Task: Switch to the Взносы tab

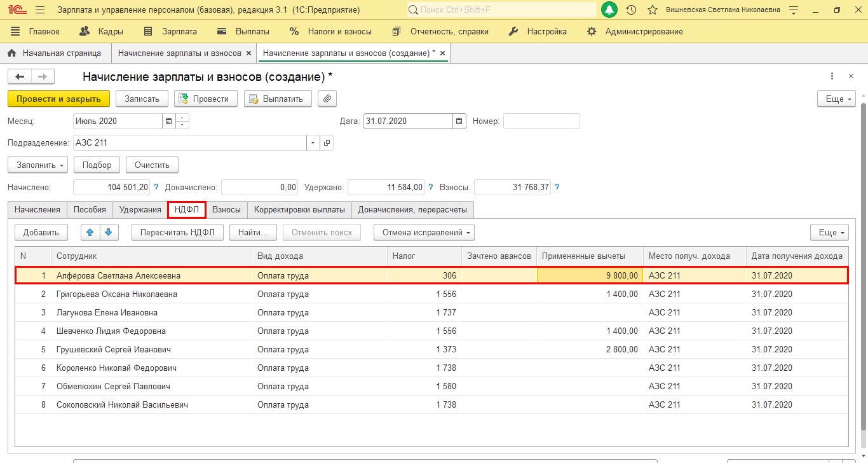Action: [226, 209]
